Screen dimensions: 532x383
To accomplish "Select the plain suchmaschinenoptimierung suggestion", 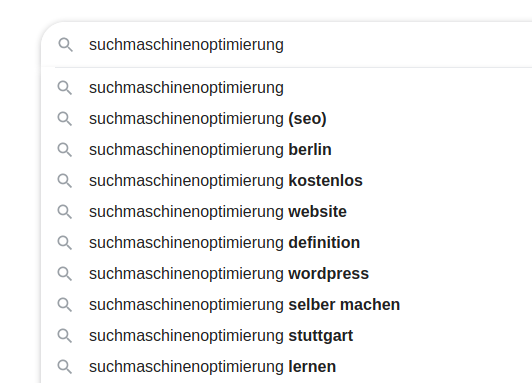I will (x=286, y=88).
